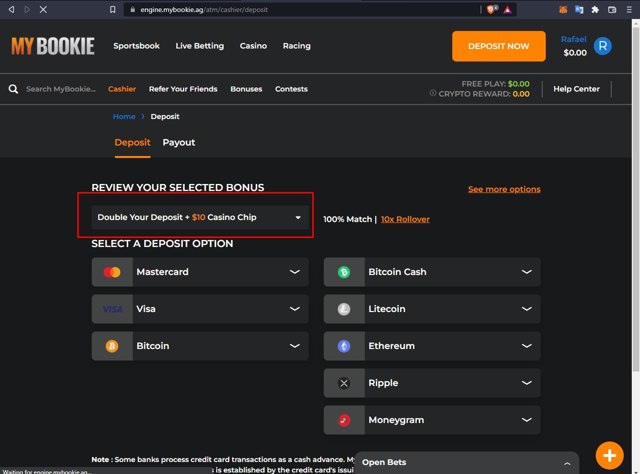Open the bonus selection dropdown
640x474 pixels.
200,217
